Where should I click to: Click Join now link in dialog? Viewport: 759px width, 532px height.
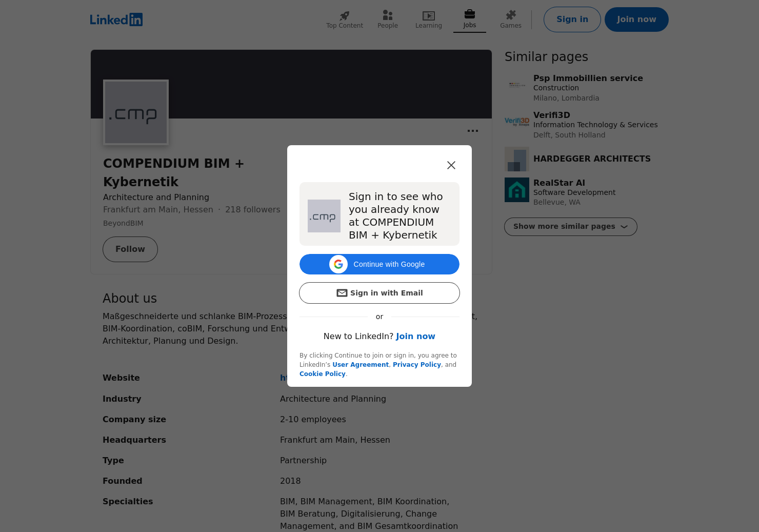tap(415, 337)
